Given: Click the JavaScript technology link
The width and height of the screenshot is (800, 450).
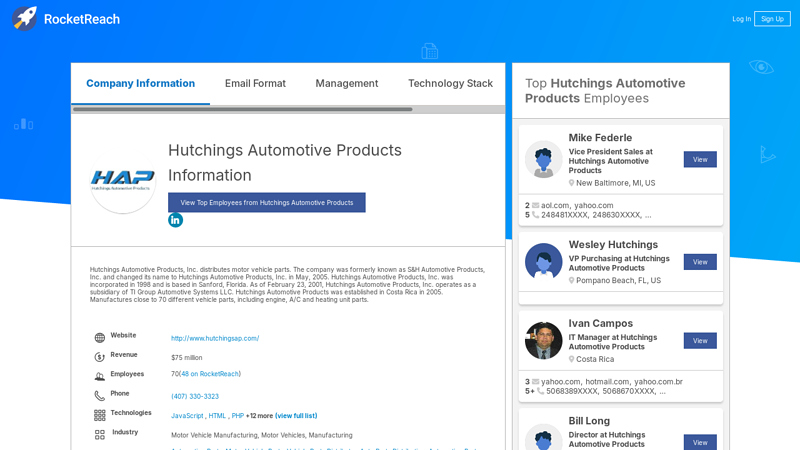Looking at the screenshot, I should [x=187, y=416].
